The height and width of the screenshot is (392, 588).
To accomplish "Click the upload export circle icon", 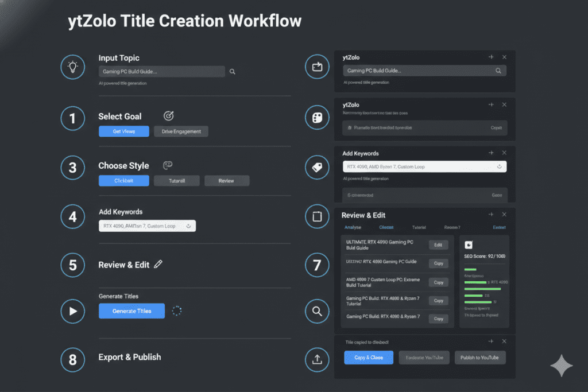I will point(316,360).
